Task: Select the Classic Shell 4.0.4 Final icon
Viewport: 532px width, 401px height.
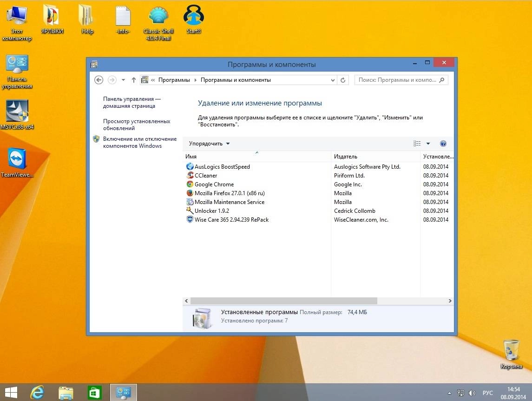Action: point(158,23)
